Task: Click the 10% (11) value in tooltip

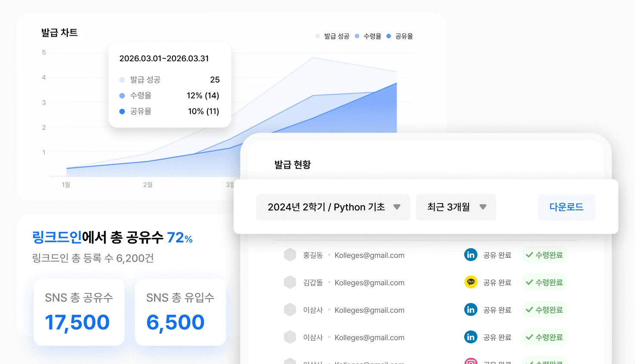Action: point(203,111)
